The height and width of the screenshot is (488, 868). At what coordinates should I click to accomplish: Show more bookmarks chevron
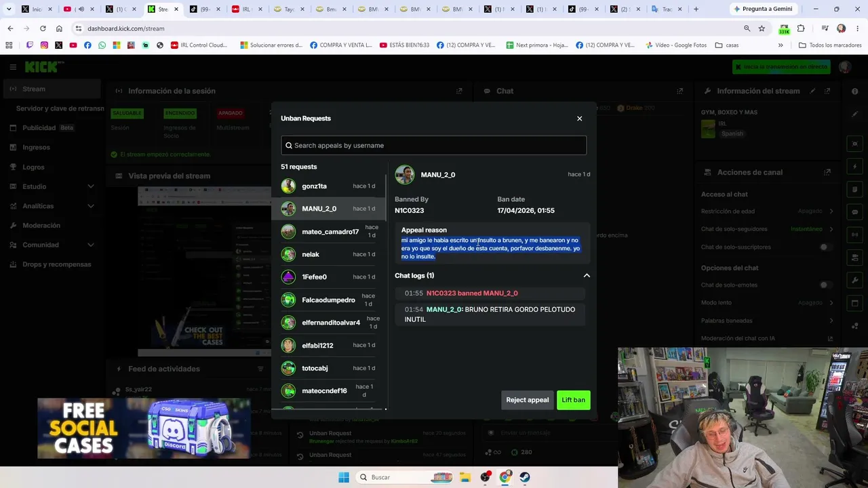[x=781, y=45]
